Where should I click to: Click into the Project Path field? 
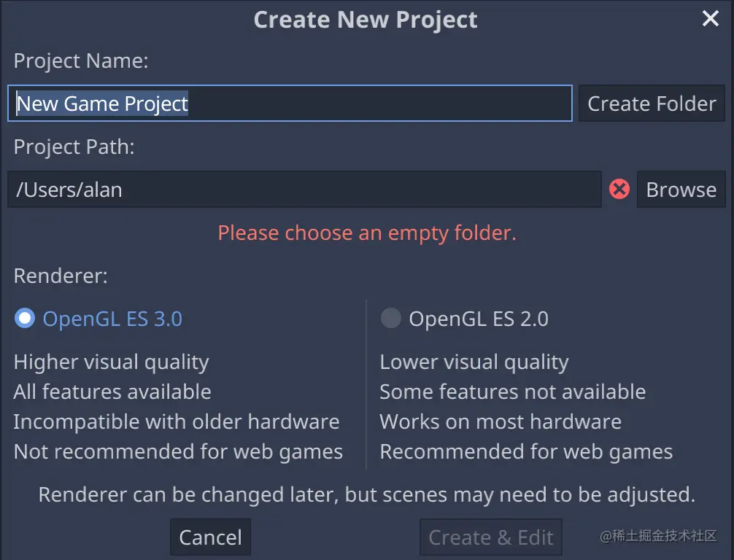coord(304,190)
